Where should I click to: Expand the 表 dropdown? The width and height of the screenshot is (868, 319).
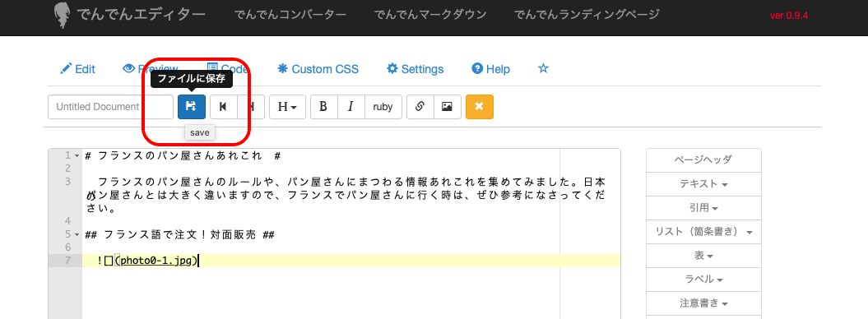click(x=703, y=256)
